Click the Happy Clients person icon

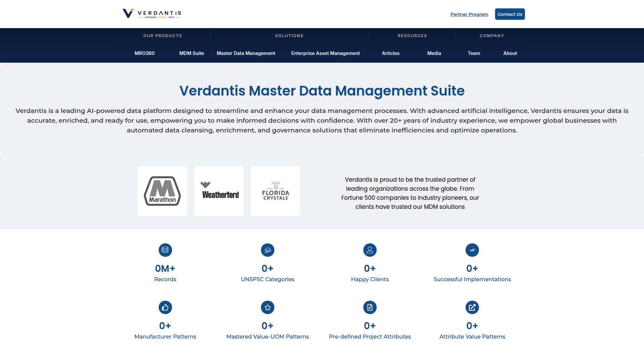[370, 250]
